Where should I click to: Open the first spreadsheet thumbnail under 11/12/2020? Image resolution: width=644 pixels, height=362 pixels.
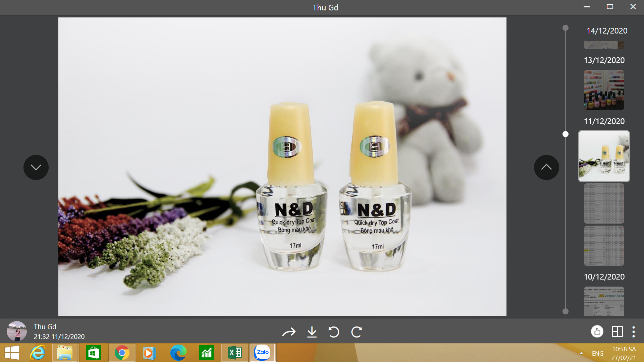click(x=604, y=203)
